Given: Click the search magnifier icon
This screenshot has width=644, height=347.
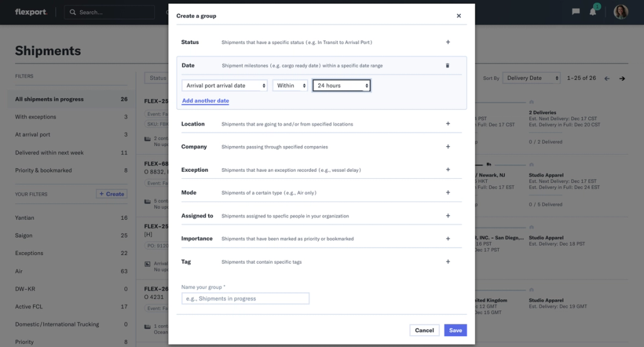Looking at the screenshot, I should pos(73,13).
